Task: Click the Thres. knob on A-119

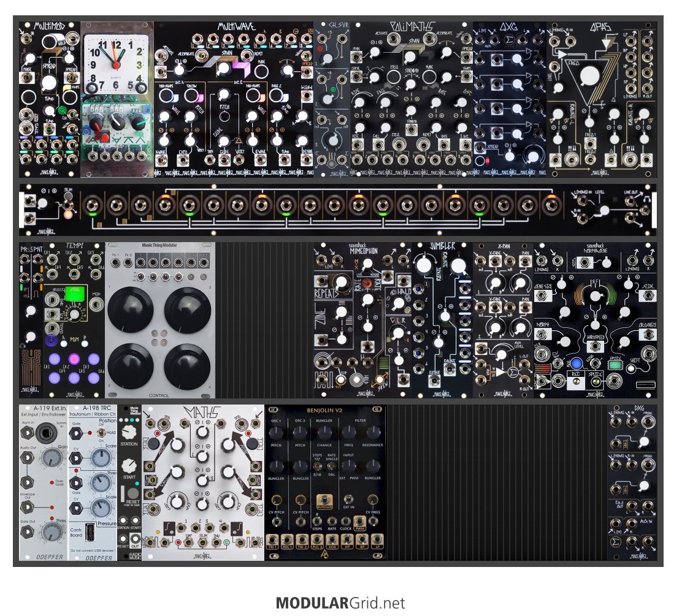Action: [52, 532]
